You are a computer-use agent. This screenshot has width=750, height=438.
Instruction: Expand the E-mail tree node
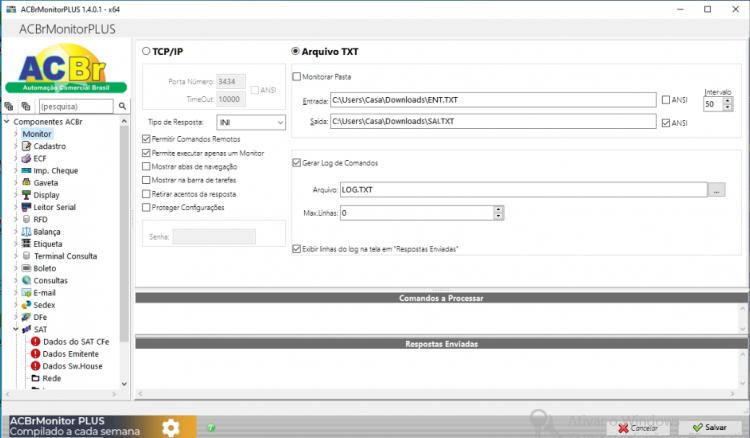(x=16, y=293)
